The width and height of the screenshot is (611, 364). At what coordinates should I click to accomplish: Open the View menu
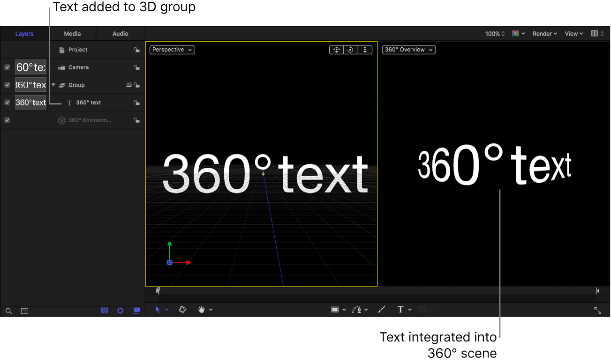click(x=573, y=33)
